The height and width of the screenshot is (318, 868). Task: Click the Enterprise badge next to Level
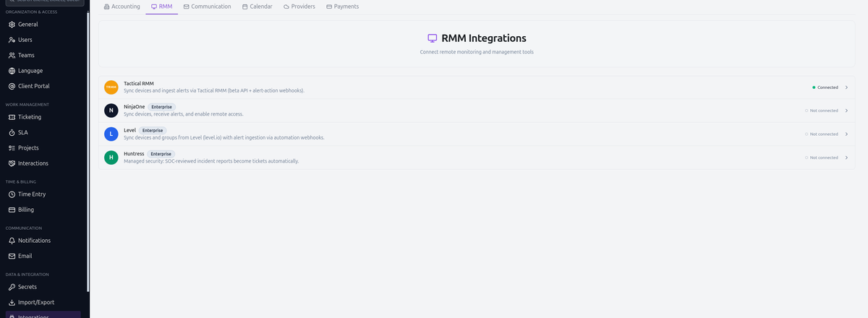tap(153, 130)
